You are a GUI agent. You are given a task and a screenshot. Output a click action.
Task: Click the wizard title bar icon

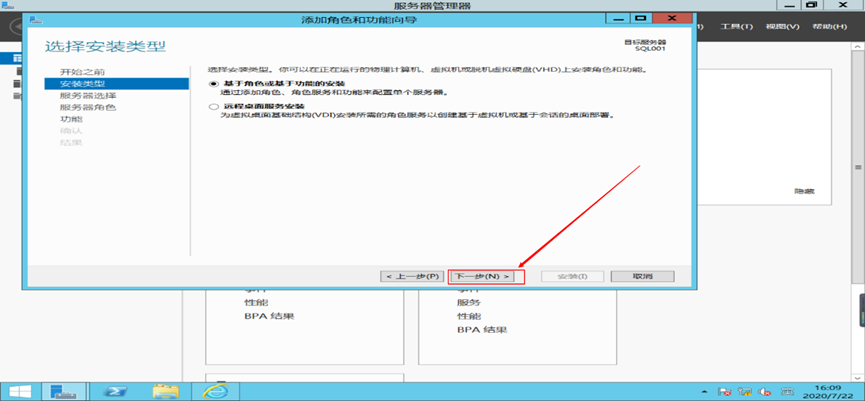click(x=34, y=19)
